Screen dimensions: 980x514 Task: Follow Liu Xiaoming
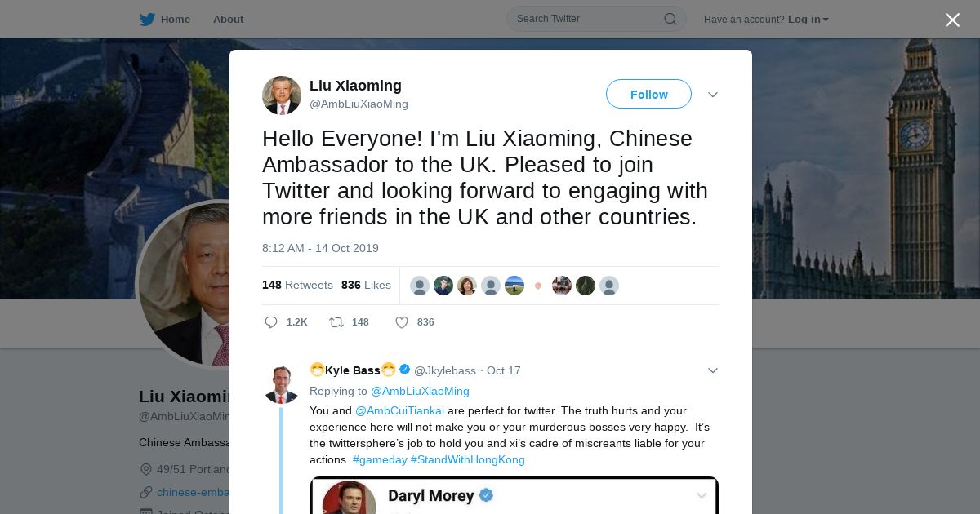point(648,95)
